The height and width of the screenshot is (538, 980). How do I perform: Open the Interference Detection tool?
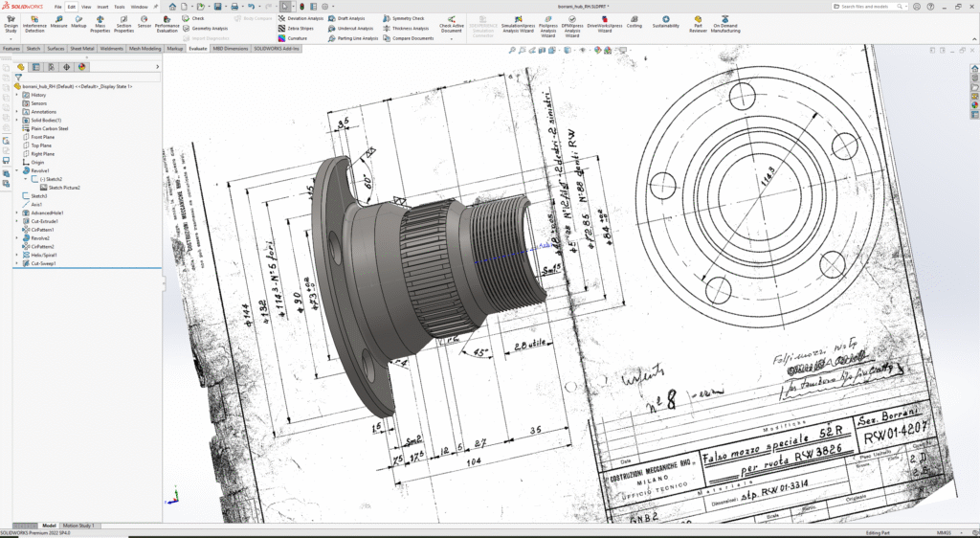coord(34,24)
